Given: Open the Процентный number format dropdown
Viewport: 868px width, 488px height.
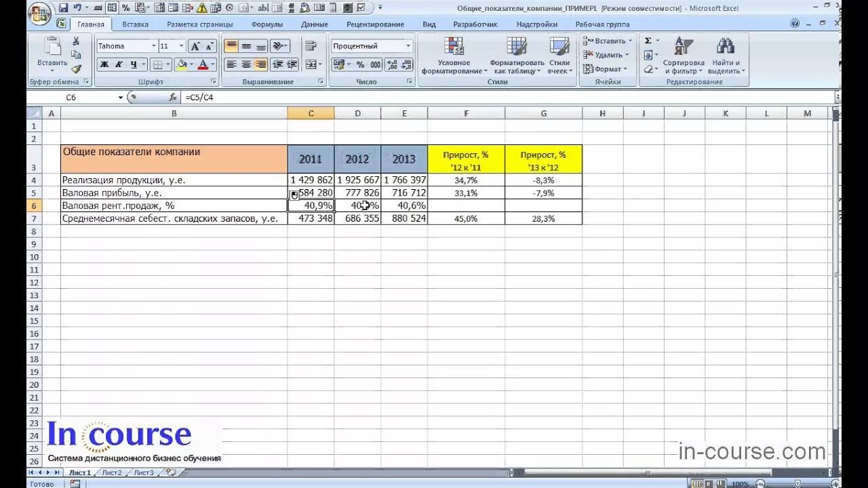Looking at the screenshot, I should click(x=408, y=46).
